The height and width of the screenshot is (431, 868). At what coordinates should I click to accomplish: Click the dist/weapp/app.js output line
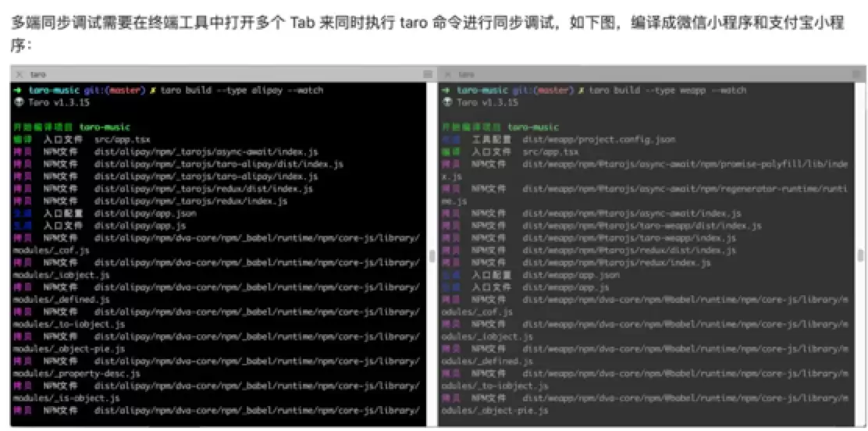coord(525,287)
